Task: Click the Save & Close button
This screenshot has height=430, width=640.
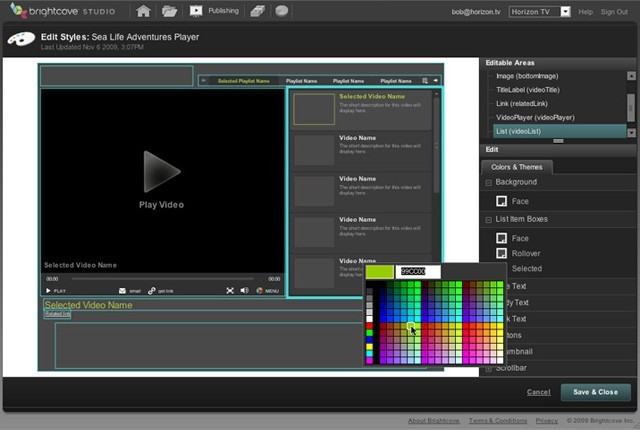Action: [x=596, y=392]
